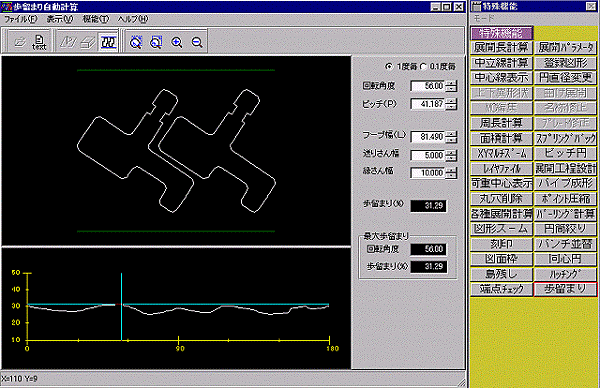
Task: Click the zoom out magnifier icon
Action: pyautogui.click(x=197, y=42)
